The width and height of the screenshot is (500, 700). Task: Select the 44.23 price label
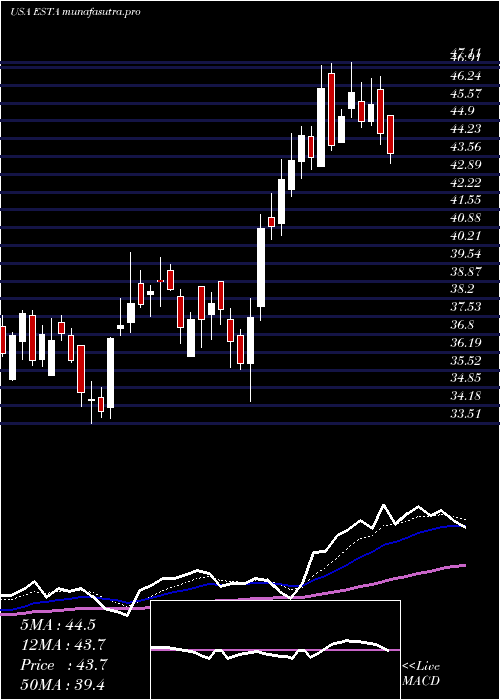[x=466, y=129]
